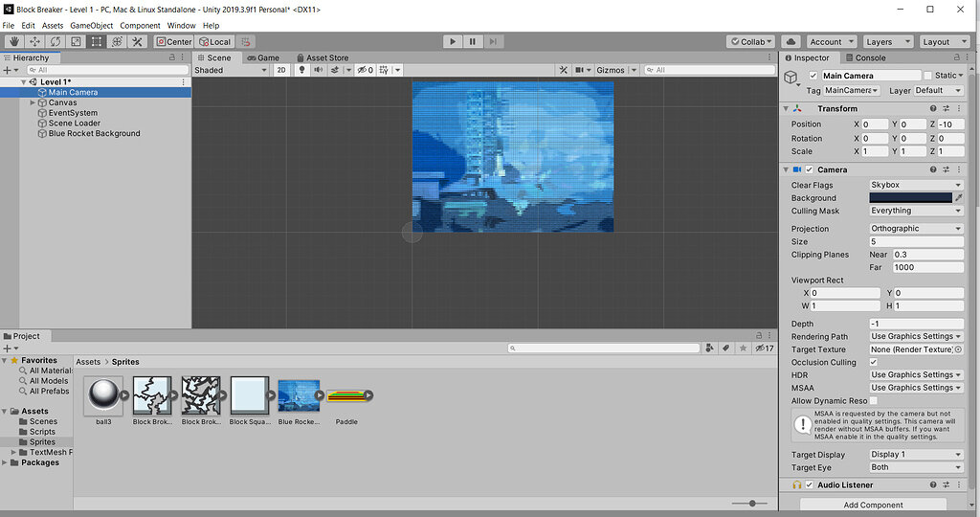980x517 pixels.
Task: Open the Component menu
Action: 140,26
